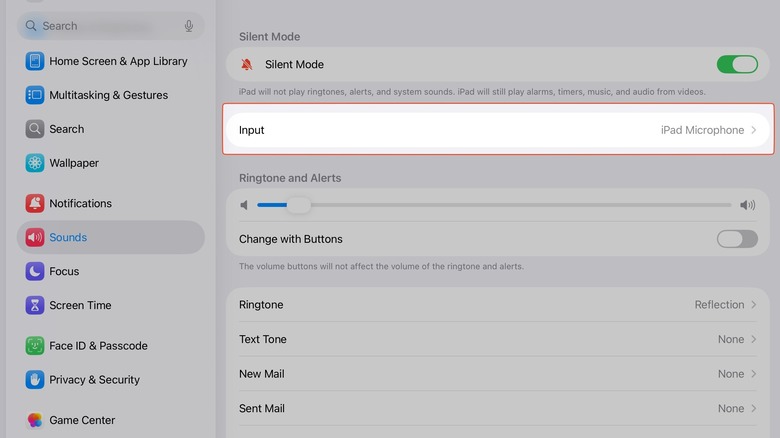Viewport: 780px width, 438px height.
Task: Expand the Input iPad Microphone row
Action: (x=497, y=130)
